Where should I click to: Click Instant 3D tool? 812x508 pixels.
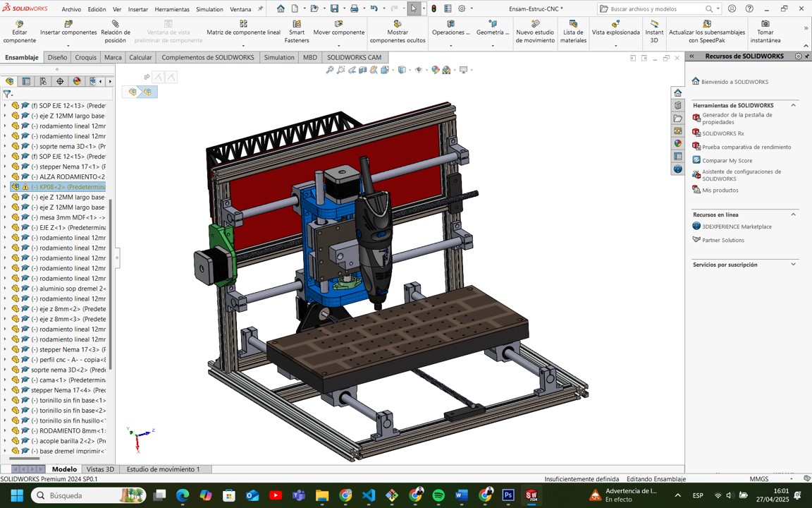tap(654, 32)
